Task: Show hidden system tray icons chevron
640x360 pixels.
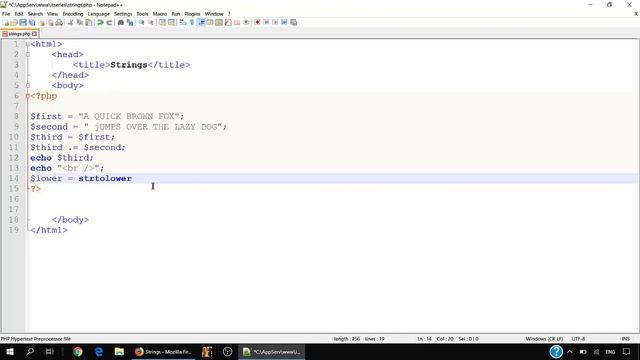Action: tap(570, 351)
